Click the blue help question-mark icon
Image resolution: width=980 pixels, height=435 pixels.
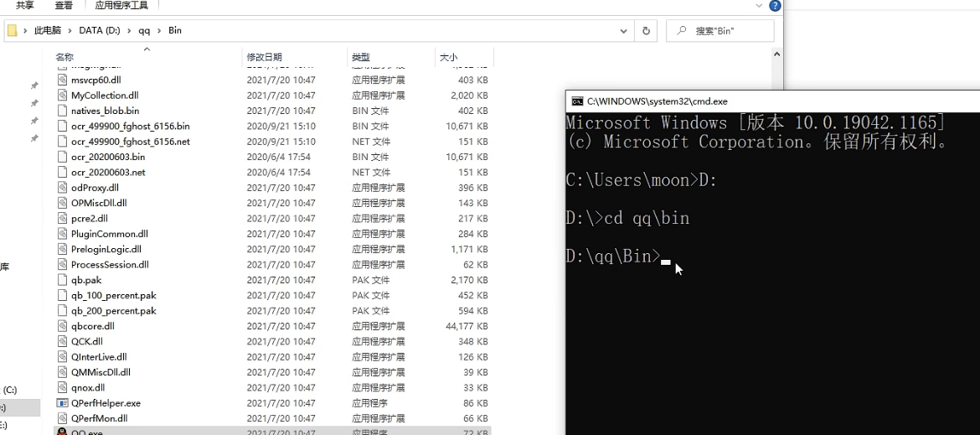pos(775,6)
